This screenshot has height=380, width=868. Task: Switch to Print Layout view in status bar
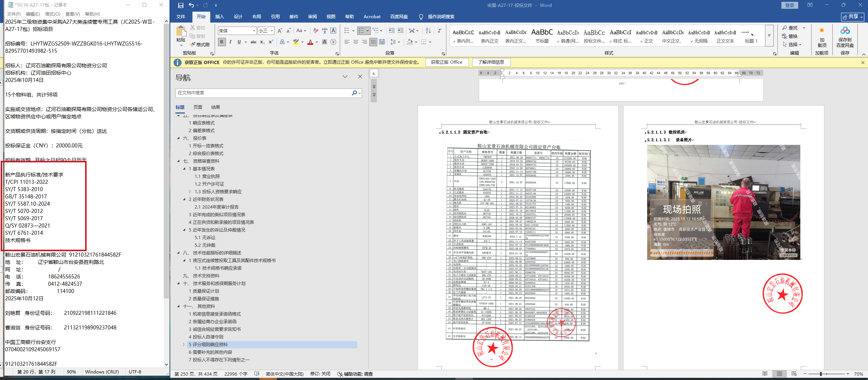pos(780,374)
